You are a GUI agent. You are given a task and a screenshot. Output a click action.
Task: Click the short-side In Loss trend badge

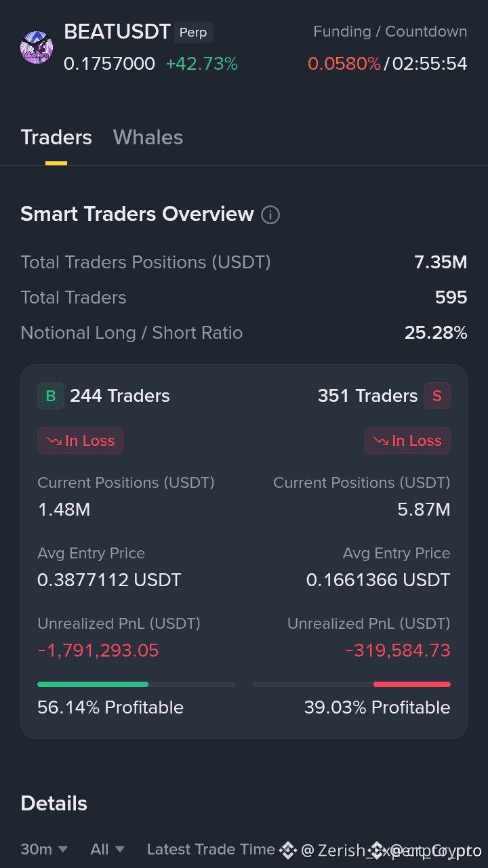click(407, 440)
